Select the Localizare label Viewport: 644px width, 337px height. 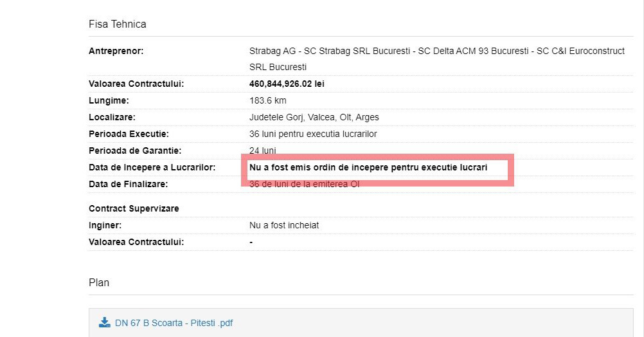point(112,117)
